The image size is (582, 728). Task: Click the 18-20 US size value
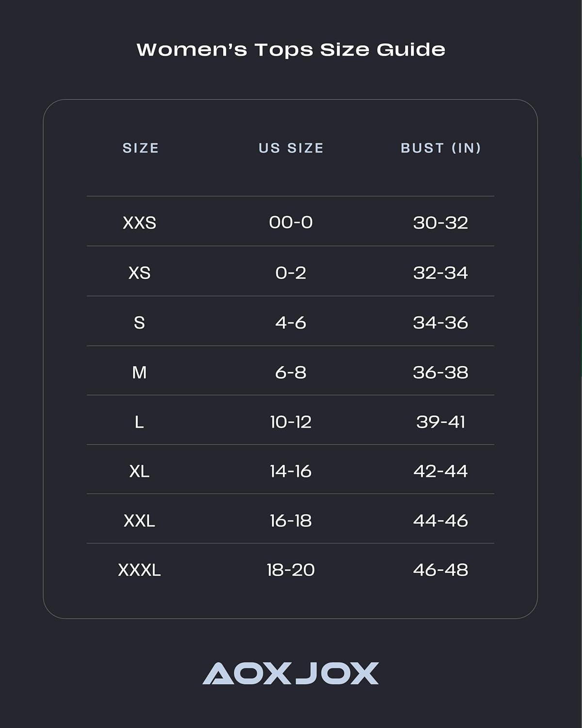pyautogui.click(x=291, y=570)
